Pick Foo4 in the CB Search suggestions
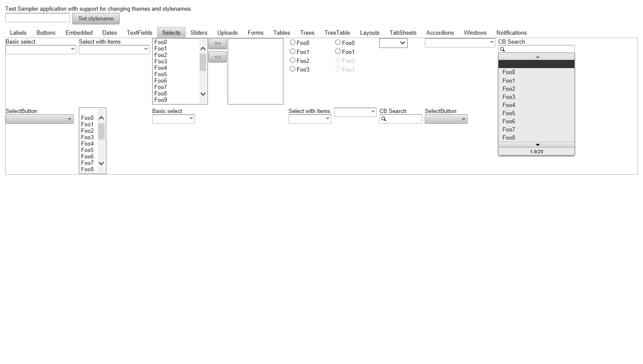643x364 pixels. 536,105
